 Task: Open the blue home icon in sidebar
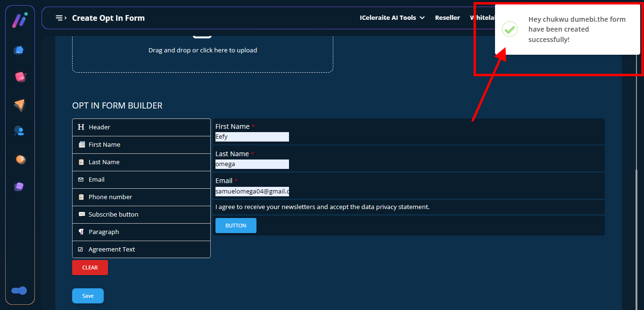point(19,50)
